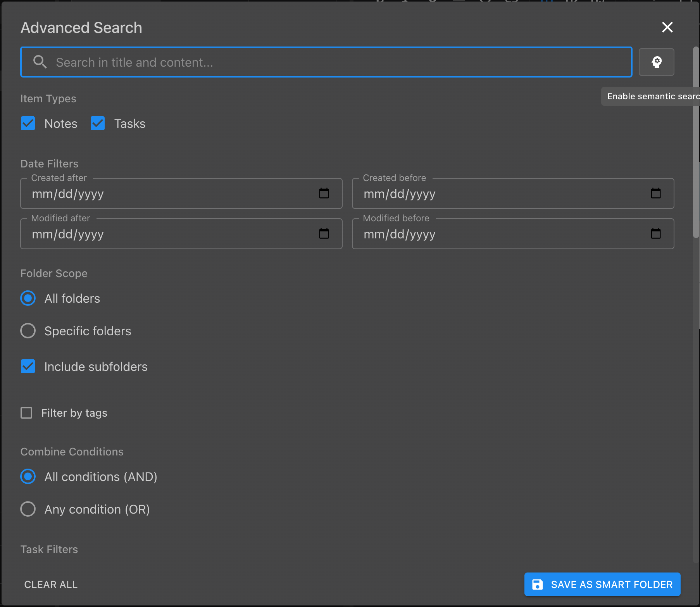Select the Specific folders radio option
This screenshot has height=607, width=700.
(28, 331)
